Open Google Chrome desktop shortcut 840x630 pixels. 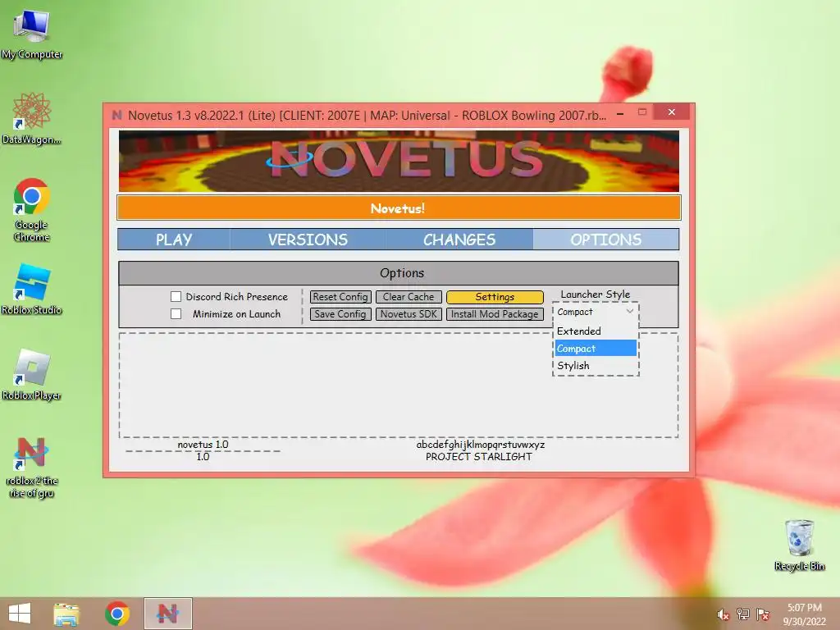click(x=32, y=210)
